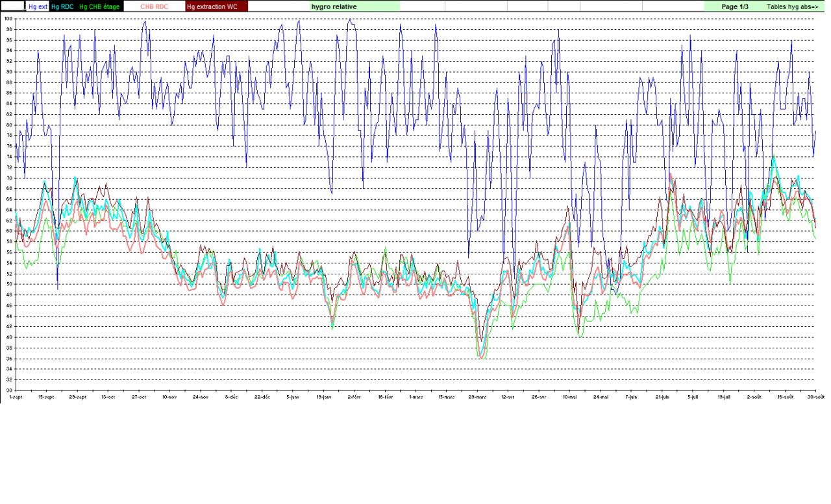Viewport: 831px width, 504px height.
Task: Click the '2-août' date label
Action: 754,396
